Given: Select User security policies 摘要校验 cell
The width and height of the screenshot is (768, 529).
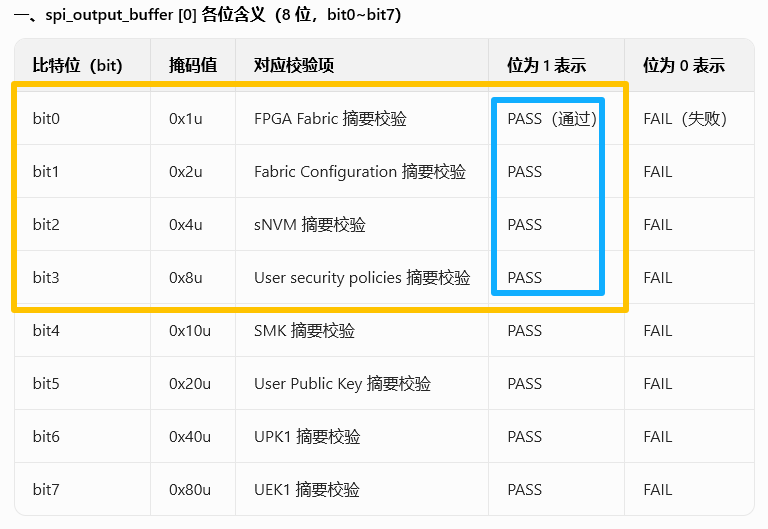Looking at the screenshot, I should pos(362,277).
